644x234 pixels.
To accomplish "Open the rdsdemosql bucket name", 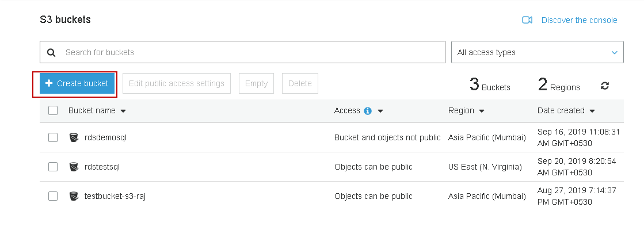I will tap(105, 137).
